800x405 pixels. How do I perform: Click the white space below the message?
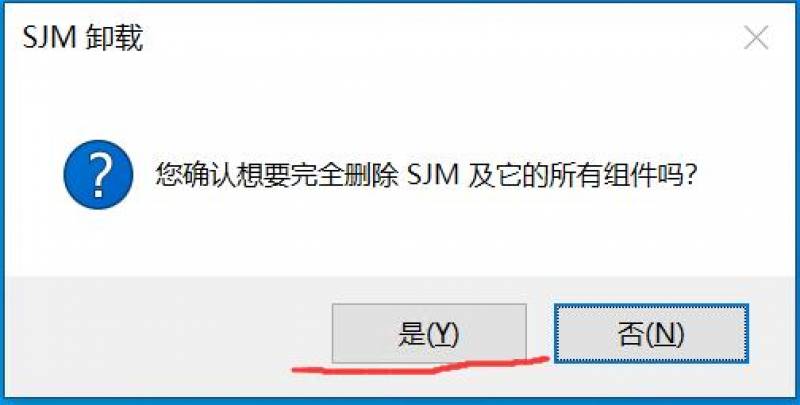point(400,240)
